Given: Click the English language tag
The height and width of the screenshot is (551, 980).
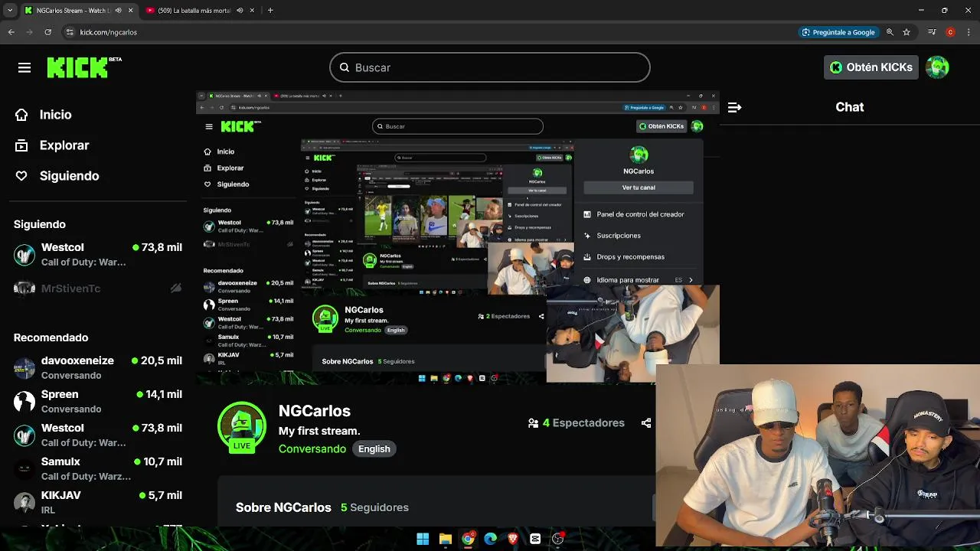Looking at the screenshot, I should click(x=374, y=449).
